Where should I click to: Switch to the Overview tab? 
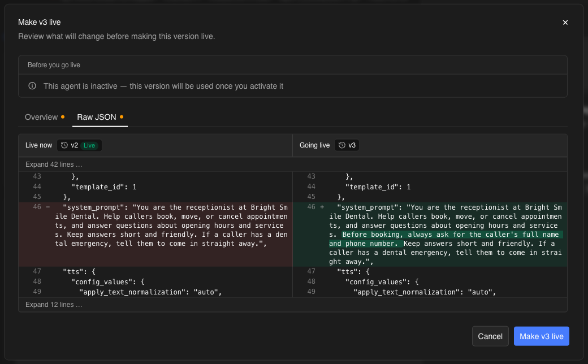(x=44, y=117)
